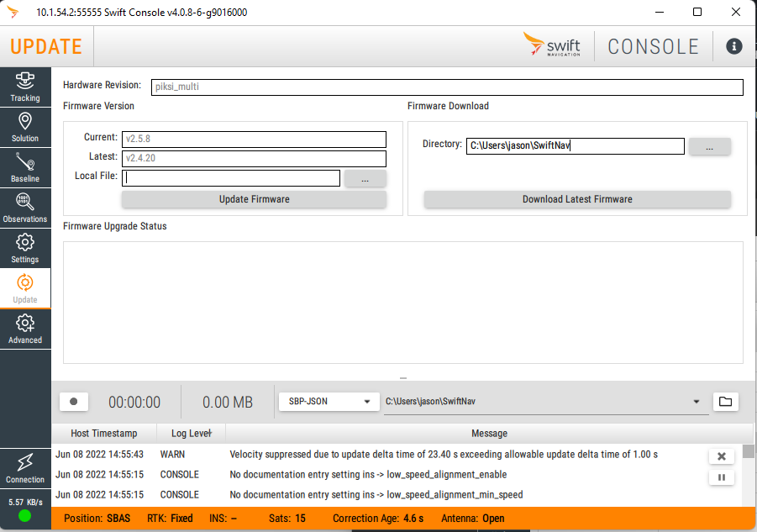This screenshot has height=532, width=757.
Task: Expand the log directory path dropdown
Action: tap(697, 402)
